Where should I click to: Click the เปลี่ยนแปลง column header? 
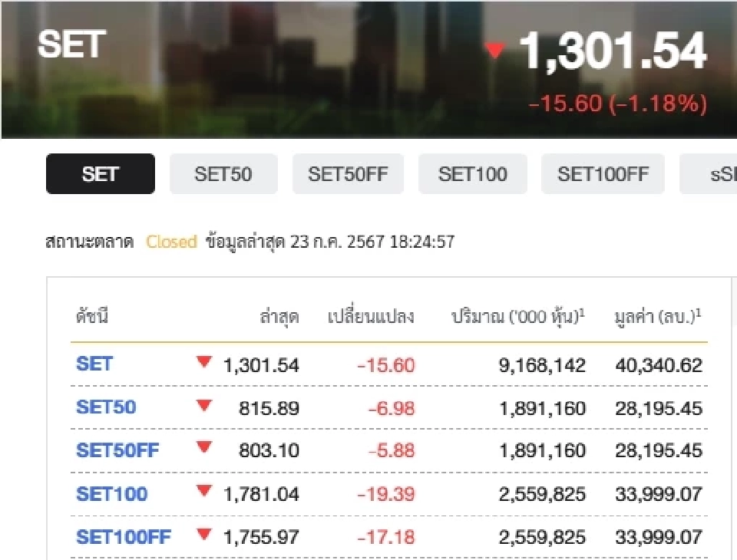point(374,316)
